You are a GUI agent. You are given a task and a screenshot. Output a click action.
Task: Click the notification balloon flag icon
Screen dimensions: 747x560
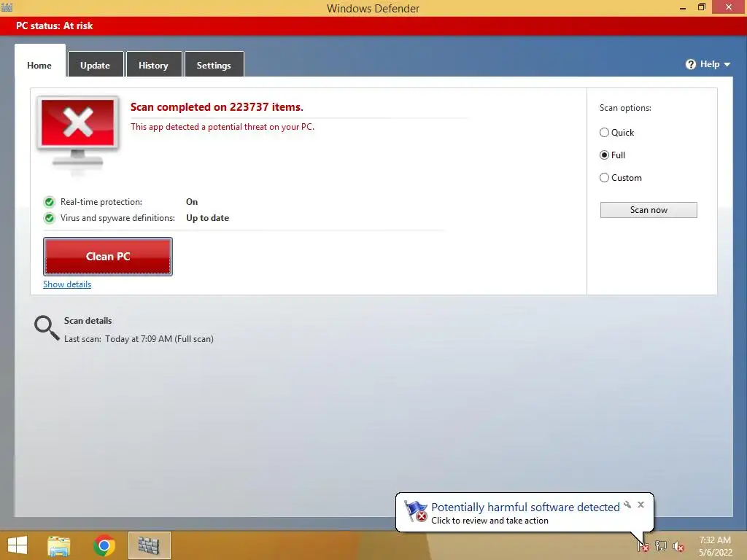pos(415,511)
